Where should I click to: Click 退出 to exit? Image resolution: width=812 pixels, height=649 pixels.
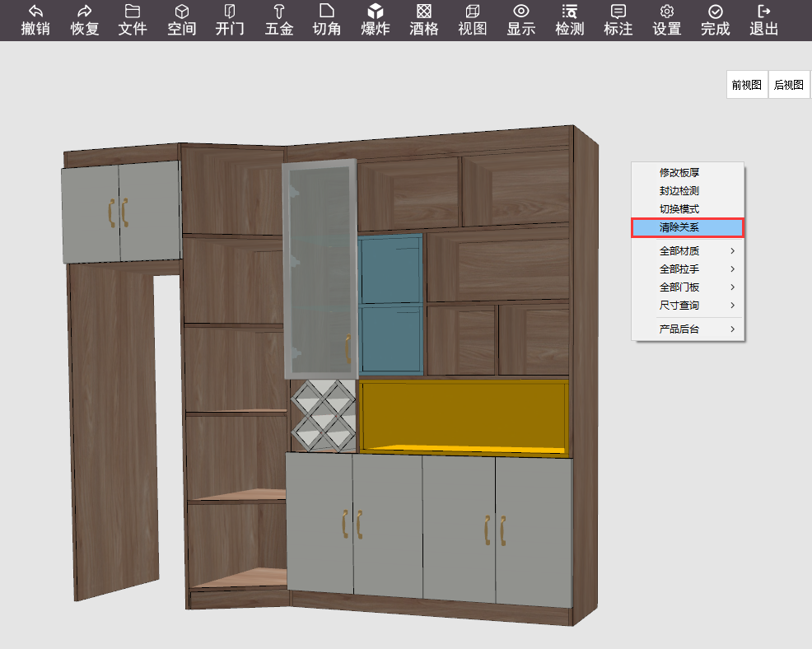764,21
